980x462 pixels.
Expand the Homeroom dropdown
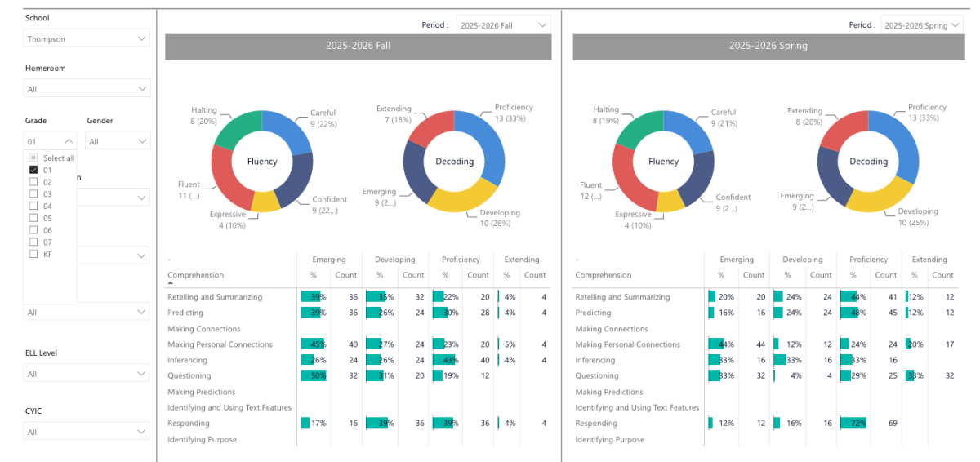pyautogui.click(x=87, y=88)
